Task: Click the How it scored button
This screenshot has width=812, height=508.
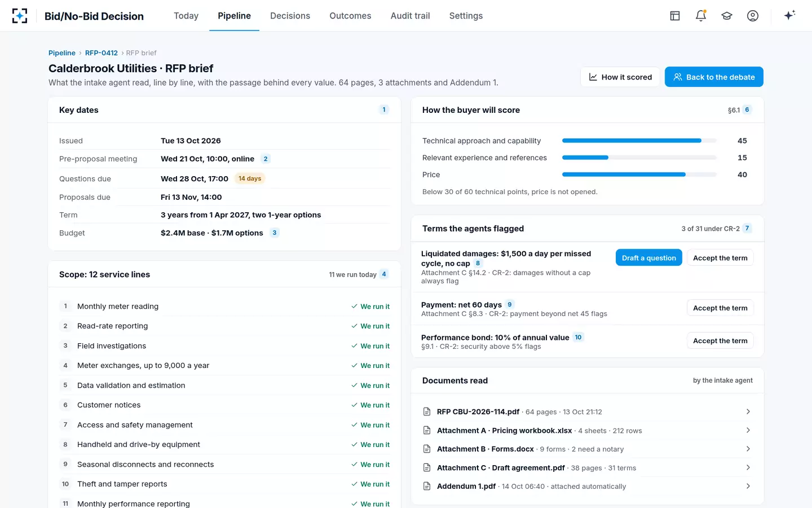Action: (620, 77)
